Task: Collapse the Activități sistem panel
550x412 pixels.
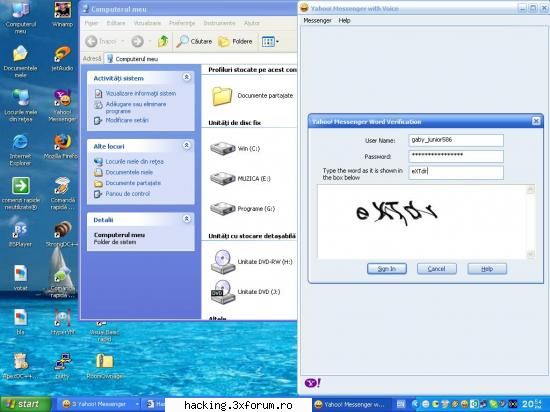Action: tap(187, 77)
